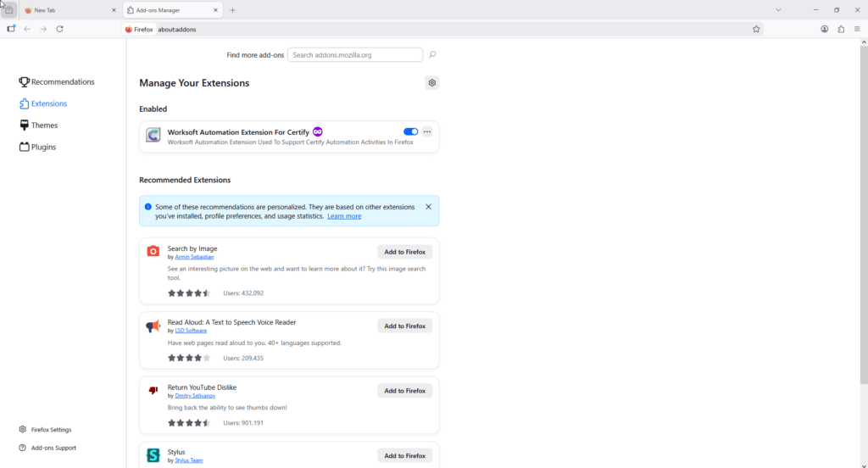The image size is (868, 468).
Task: Open the Themes category
Action: (x=39, y=125)
